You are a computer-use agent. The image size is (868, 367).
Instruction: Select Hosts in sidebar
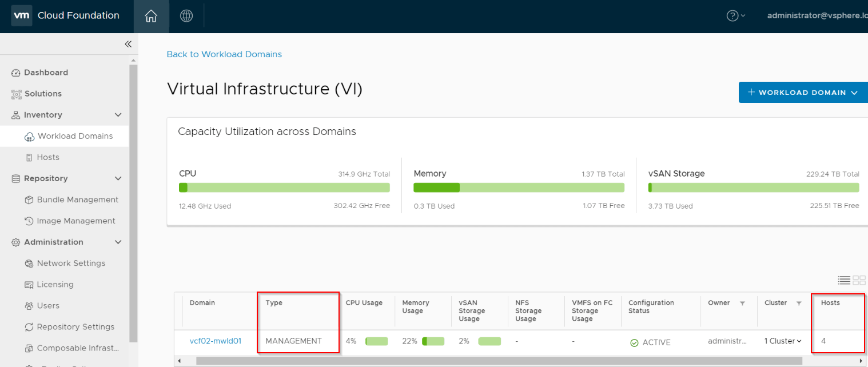tap(48, 157)
